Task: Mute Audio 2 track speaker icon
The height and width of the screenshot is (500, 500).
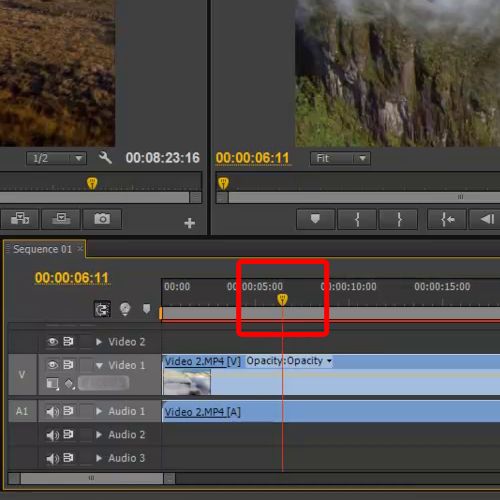Action: 53,435
